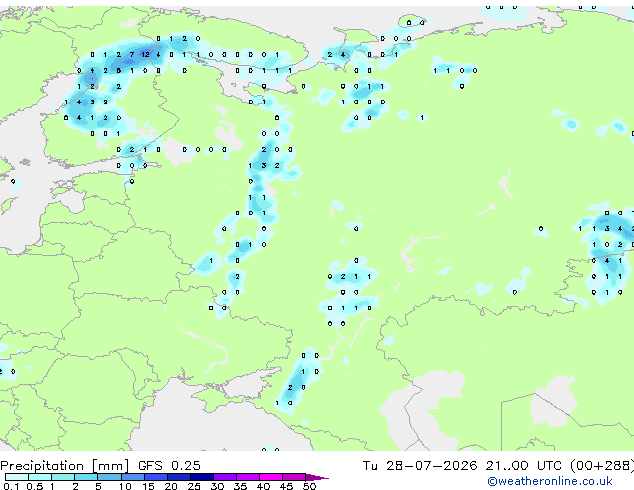Click the legend tick label "25"
634x490 pixels.
point(194,486)
